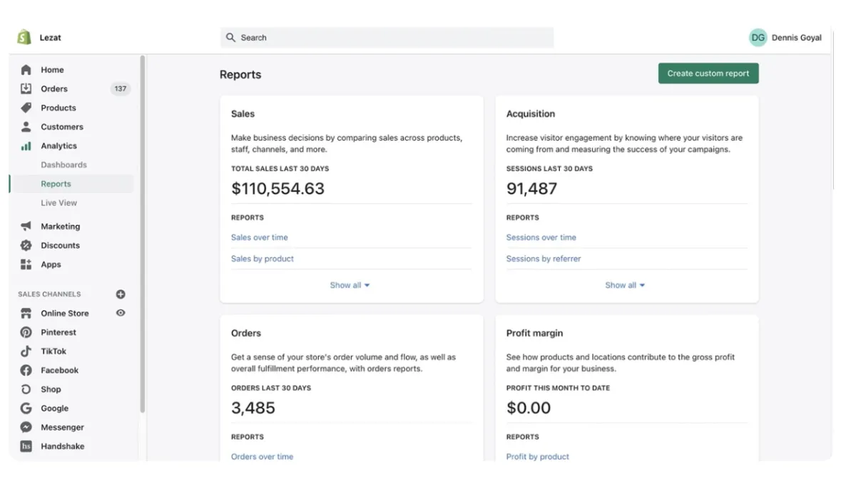This screenshot has width=856, height=504.
Task: Expand Show all under Acquisition reports
Action: pyautogui.click(x=625, y=285)
